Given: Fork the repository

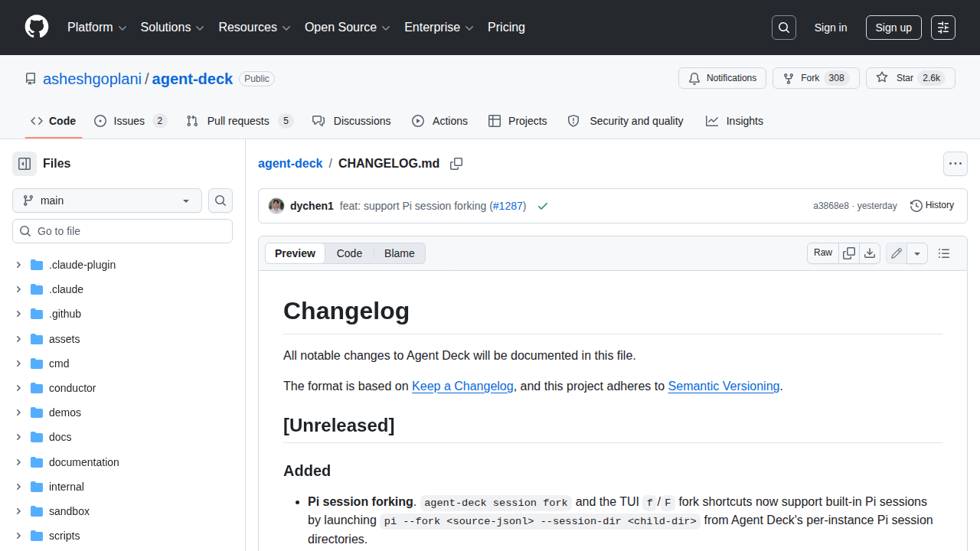Looking at the screenshot, I should pos(816,78).
